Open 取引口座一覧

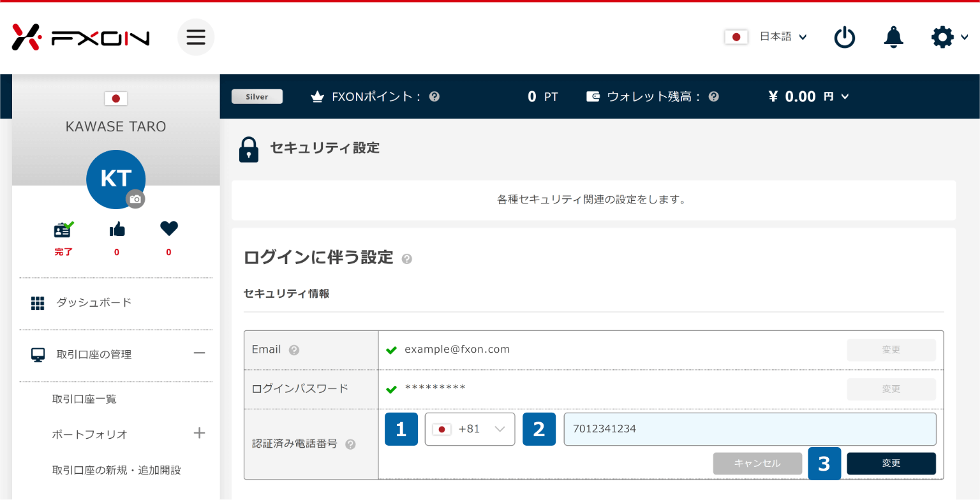click(84, 399)
